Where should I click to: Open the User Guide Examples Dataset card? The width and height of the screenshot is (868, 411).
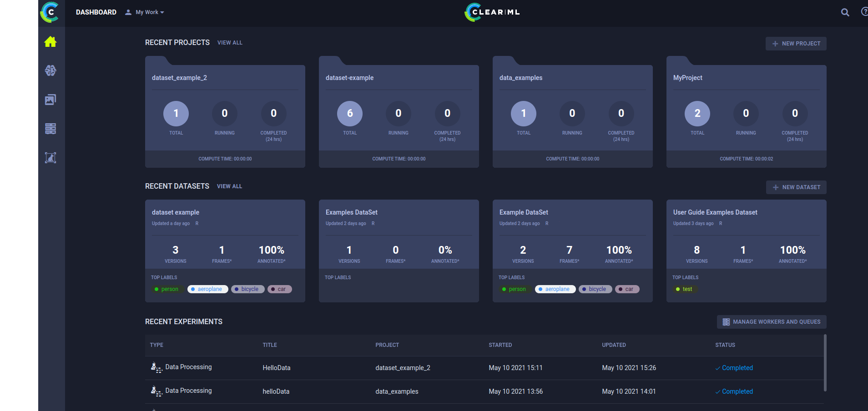[747, 251]
